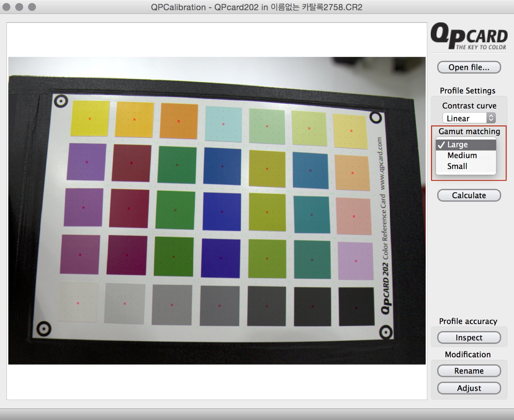The height and width of the screenshot is (420, 514).
Task: Click the bottom-right registration target mark
Action: tap(385, 332)
